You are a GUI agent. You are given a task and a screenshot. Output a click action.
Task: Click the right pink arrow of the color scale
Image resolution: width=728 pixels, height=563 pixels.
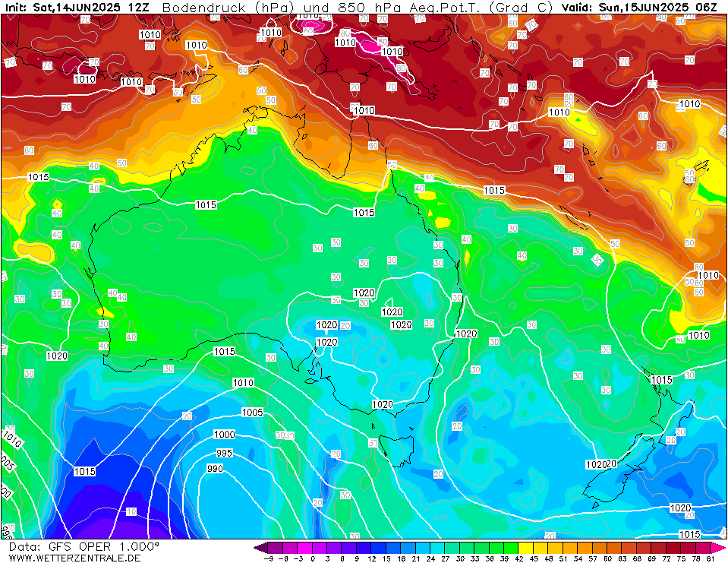[x=717, y=547]
